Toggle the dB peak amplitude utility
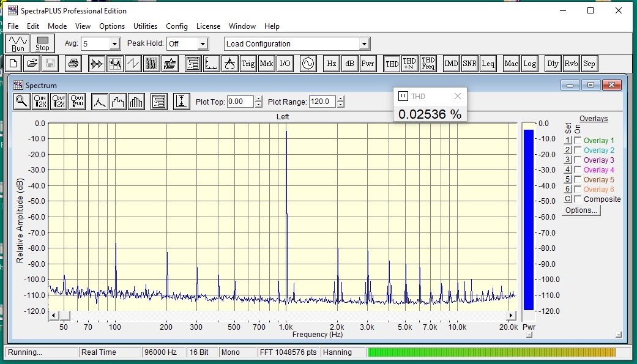Viewport: 637px width, 364px height. tap(350, 64)
